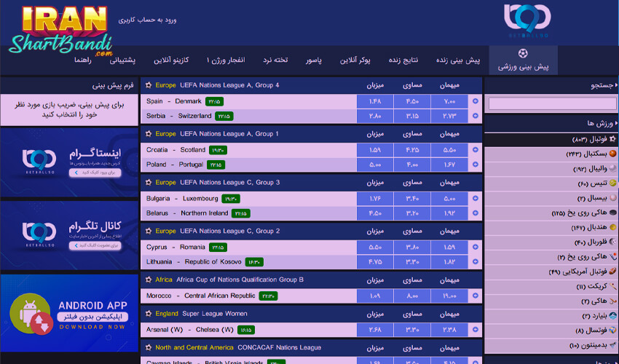This screenshot has height=364, width=619.
Task: Click the Betball90 logo in header
Action: click(527, 20)
